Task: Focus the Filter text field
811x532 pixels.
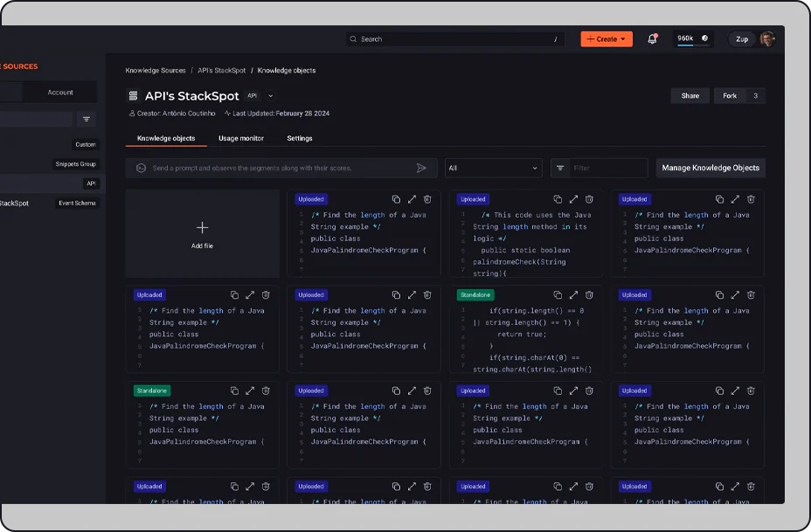Action: pos(607,168)
